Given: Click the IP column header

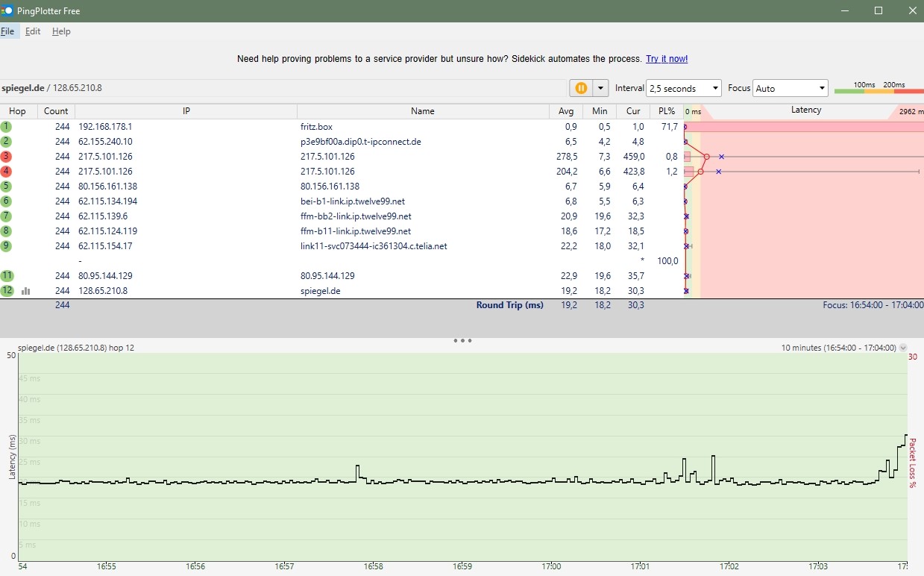Looking at the screenshot, I should point(186,111).
